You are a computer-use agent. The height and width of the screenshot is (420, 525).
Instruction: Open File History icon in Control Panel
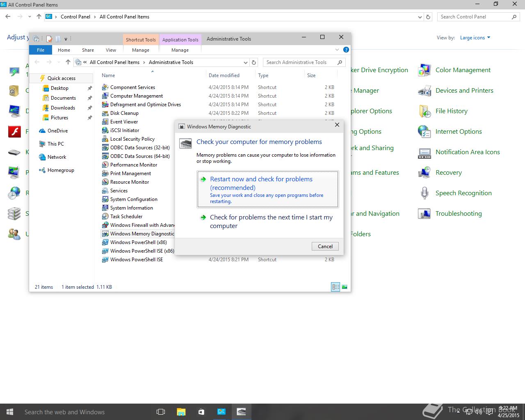point(425,111)
